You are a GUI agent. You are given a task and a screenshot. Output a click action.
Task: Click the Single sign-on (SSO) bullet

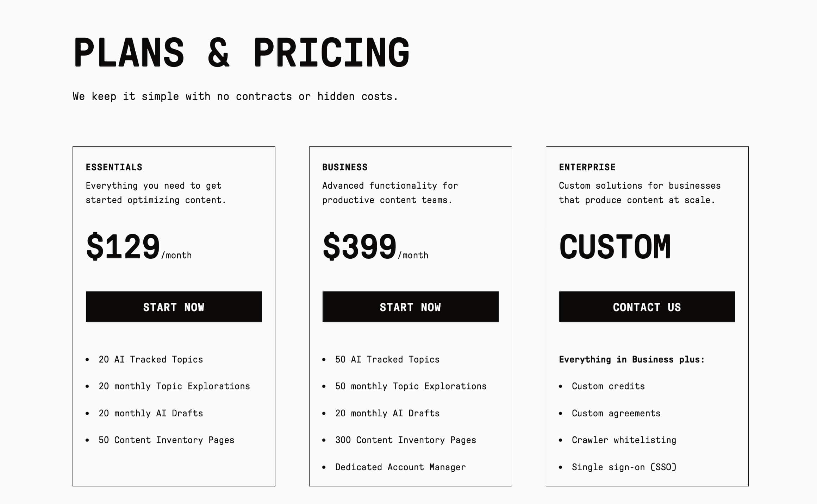(625, 467)
